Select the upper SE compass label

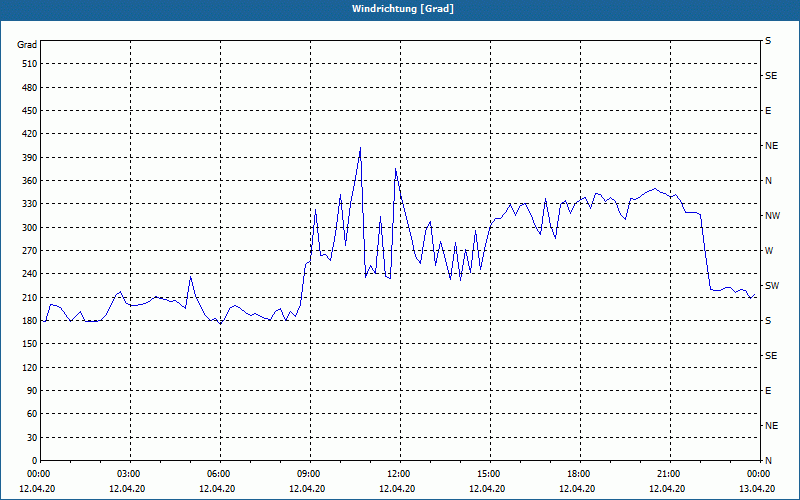point(771,76)
